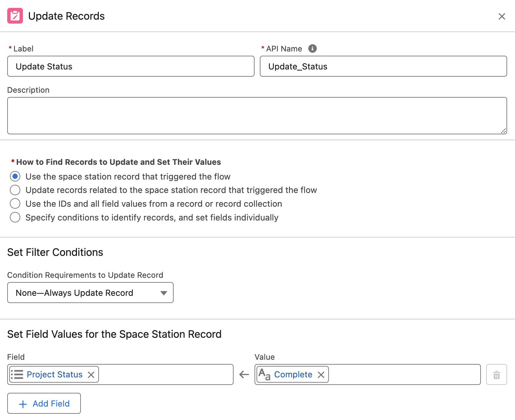The height and width of the screenshot is (420, 515).
Task: Delete the field row with trash icon
Action: tap(496, 374)
